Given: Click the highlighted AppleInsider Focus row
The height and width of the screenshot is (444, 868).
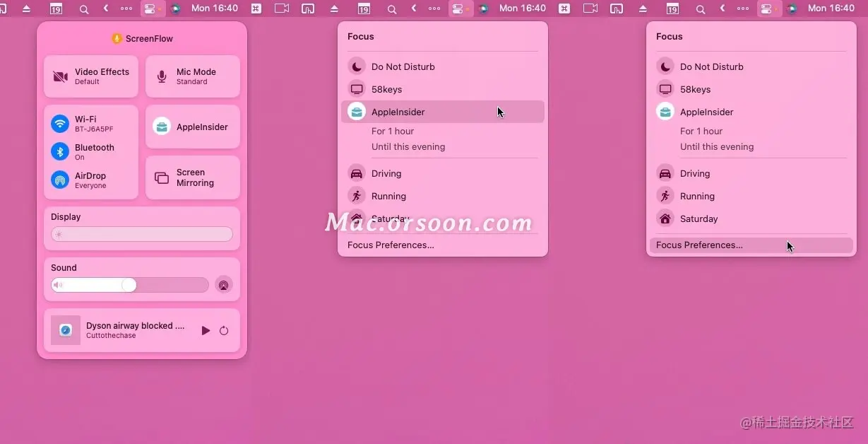Looking at the screenshot, I should coord(443,112).
